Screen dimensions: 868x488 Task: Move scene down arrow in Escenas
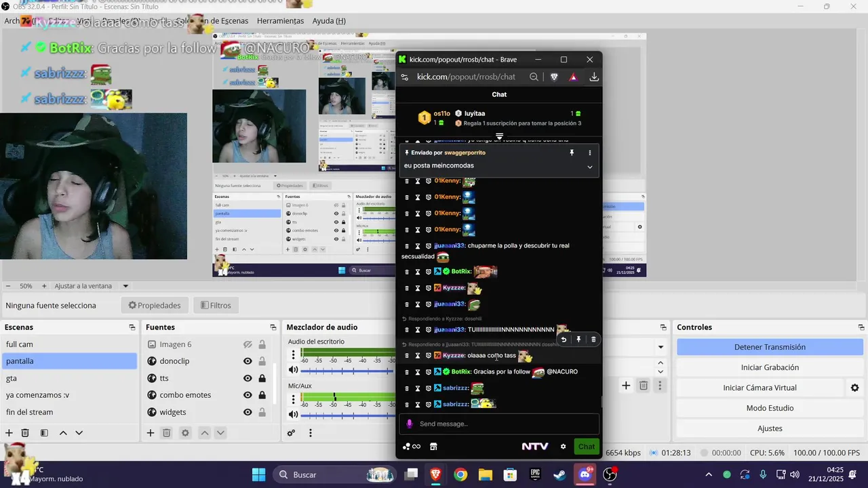point(79,432)
